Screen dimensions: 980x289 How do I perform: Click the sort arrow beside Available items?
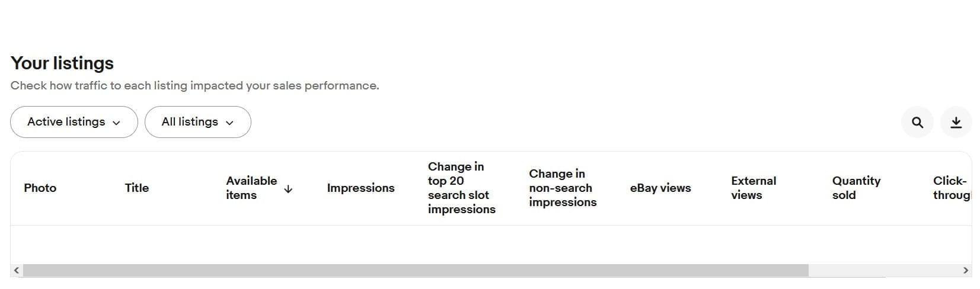click(x=288, y=189)
